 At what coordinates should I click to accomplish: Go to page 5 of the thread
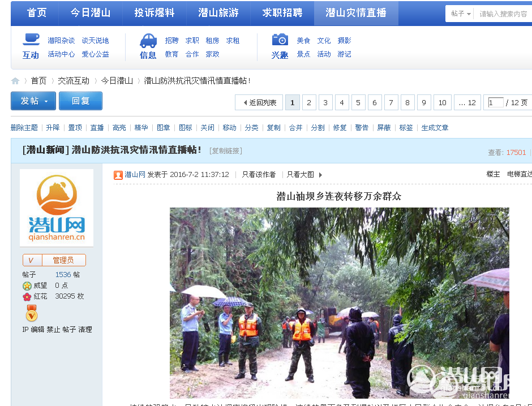[x=358, y=102]
